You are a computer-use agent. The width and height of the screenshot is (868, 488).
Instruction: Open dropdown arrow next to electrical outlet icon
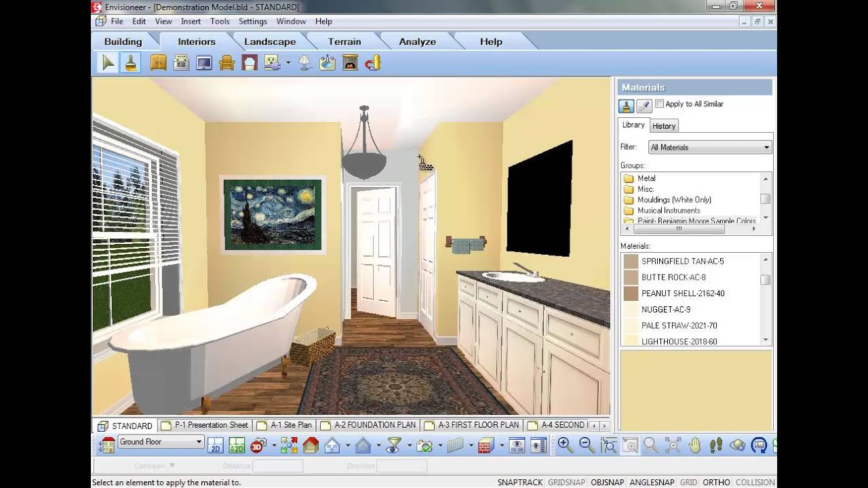[288, 63]
